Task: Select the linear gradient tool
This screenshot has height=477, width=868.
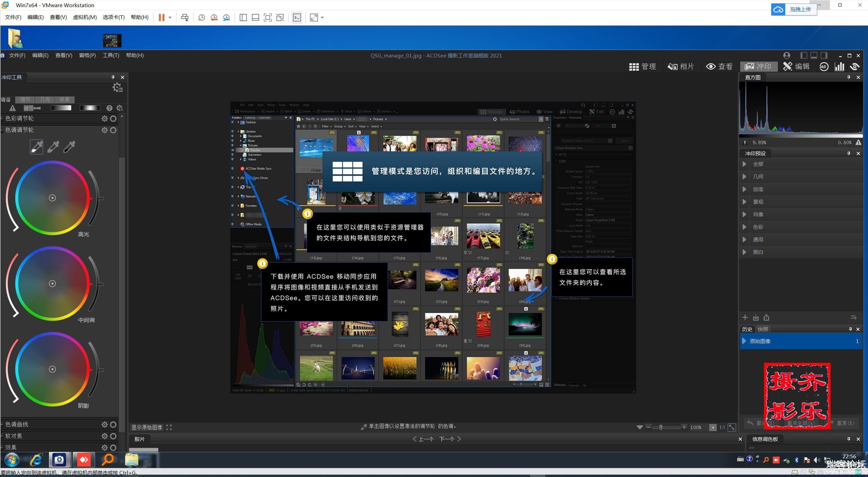Action: click(x=61, y=108)
